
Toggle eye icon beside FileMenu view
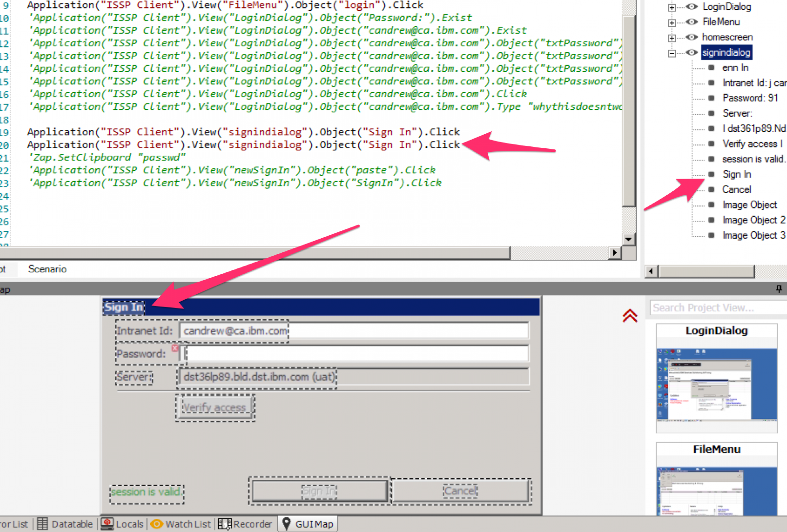click(691, 22)
